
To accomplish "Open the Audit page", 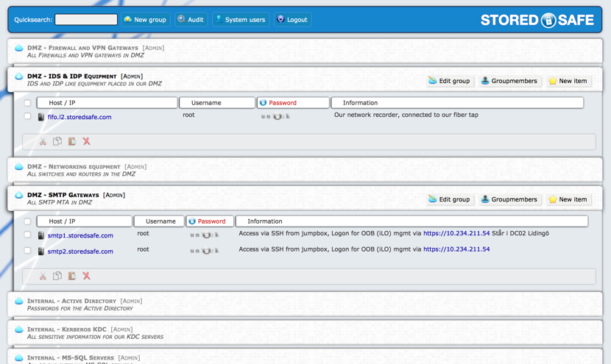I will click(x=191, y=19).
